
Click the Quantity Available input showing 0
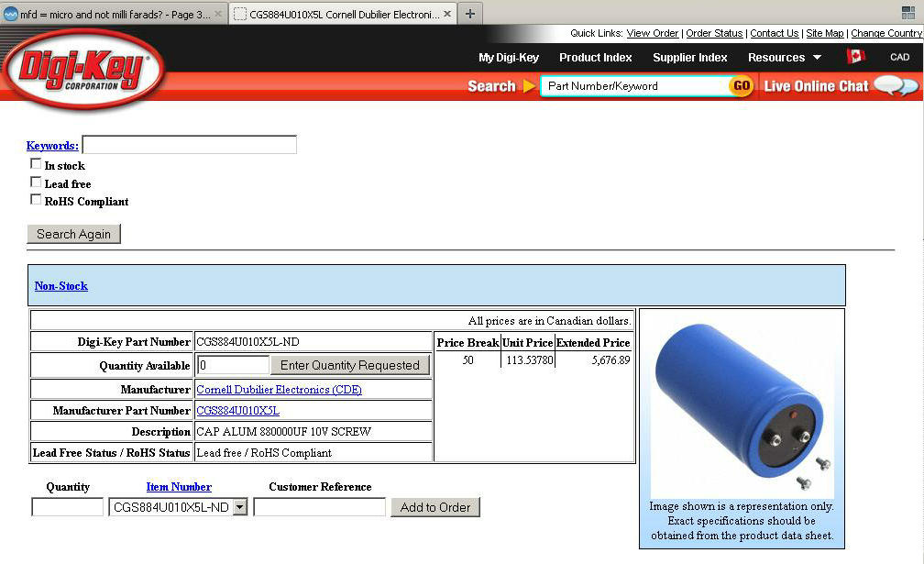233,365
